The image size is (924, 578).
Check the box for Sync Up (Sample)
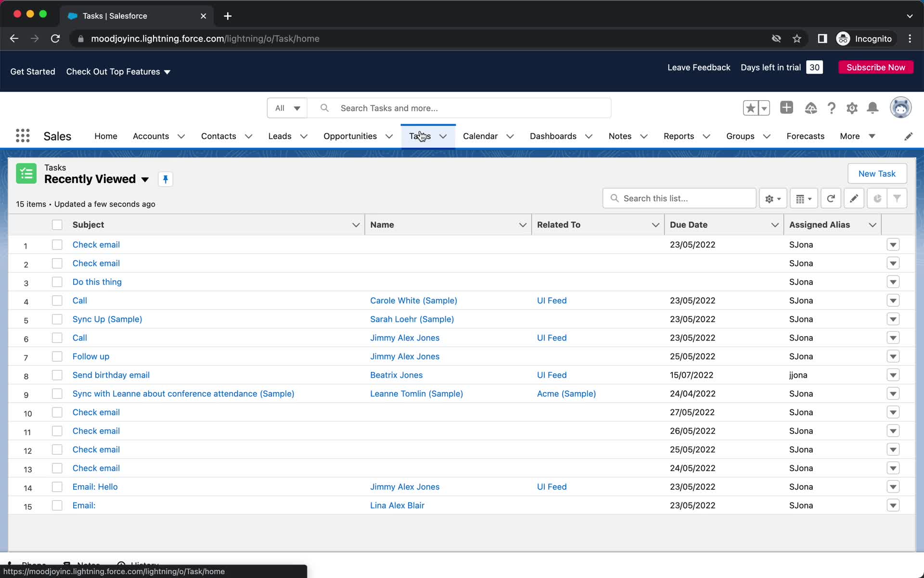point(57,319)
